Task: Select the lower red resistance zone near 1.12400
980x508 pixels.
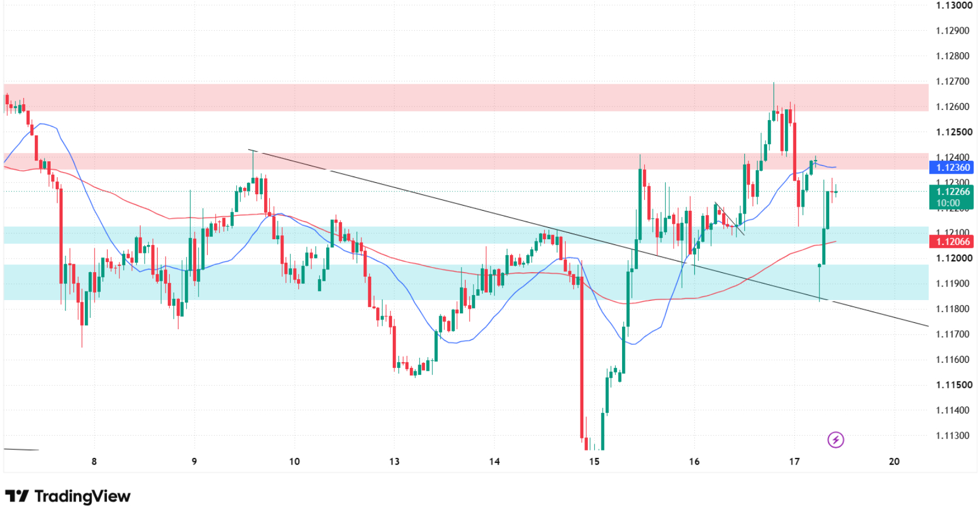Action: click(466, 161)
